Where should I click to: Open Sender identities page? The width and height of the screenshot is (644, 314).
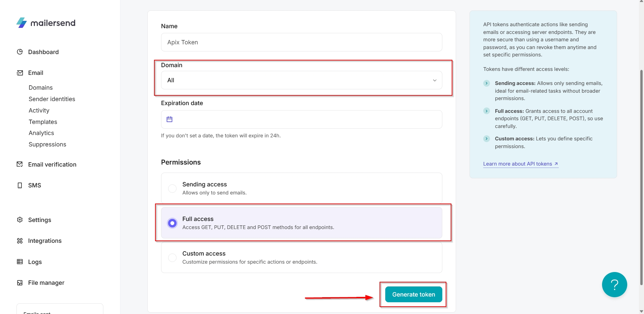point(52,99)
